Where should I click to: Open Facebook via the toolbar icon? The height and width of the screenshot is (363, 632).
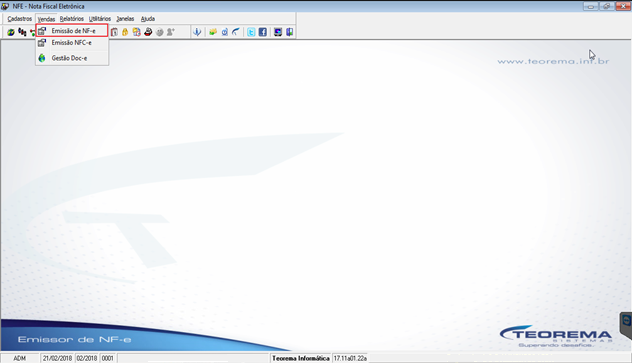pos(262,32)
